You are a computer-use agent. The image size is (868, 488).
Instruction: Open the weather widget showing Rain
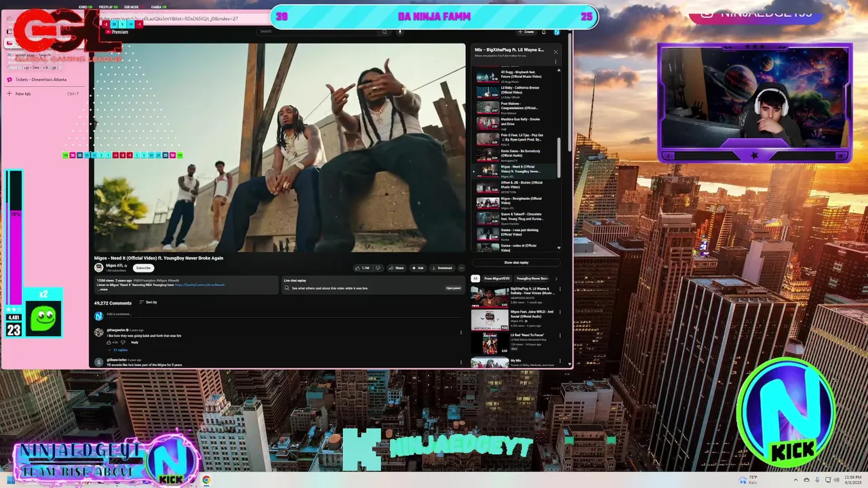point(749,480)
